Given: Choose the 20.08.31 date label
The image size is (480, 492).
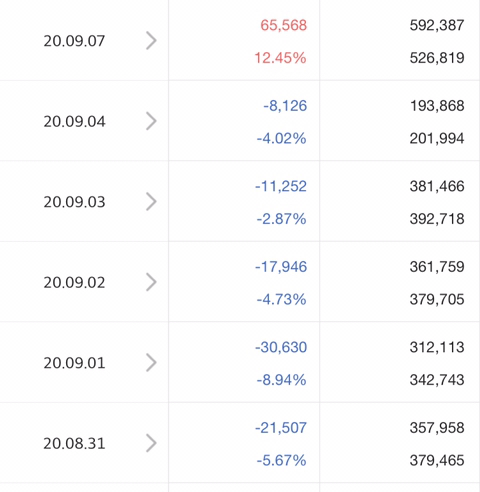Looking at the screenshot, I should coord(74,443).
